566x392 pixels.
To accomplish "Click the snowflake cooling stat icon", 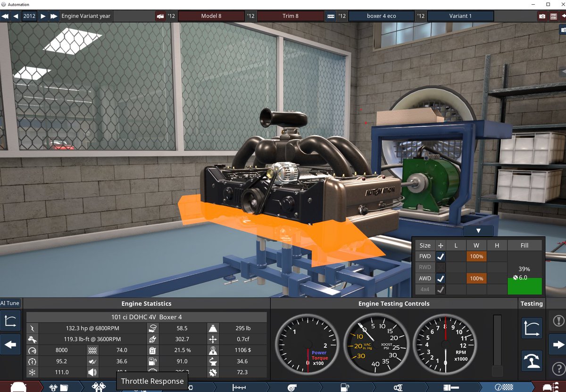I will 32,372.
